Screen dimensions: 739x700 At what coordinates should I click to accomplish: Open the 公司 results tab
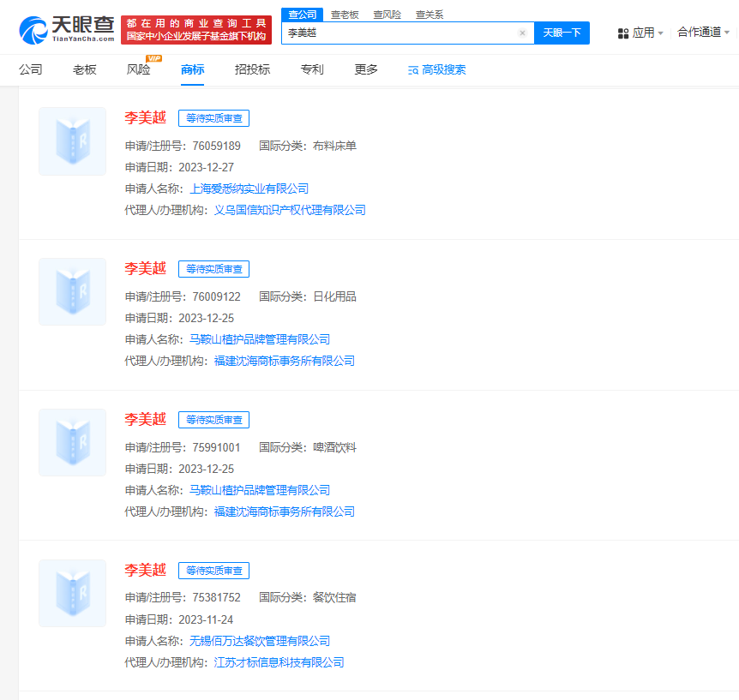click(x=31, y=69)
